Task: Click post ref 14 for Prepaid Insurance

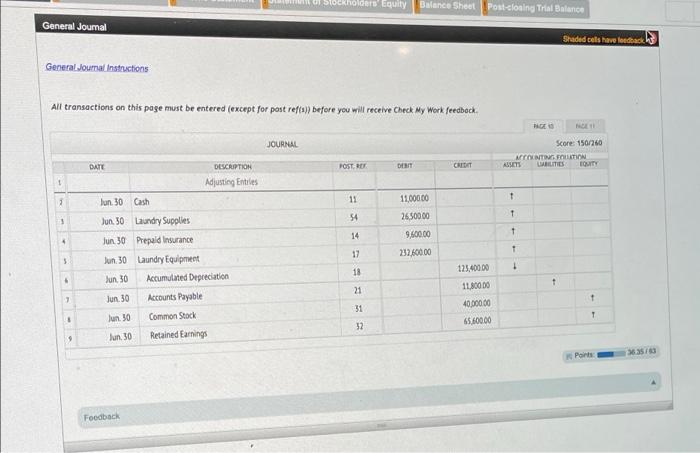Action: coord(355,236)
